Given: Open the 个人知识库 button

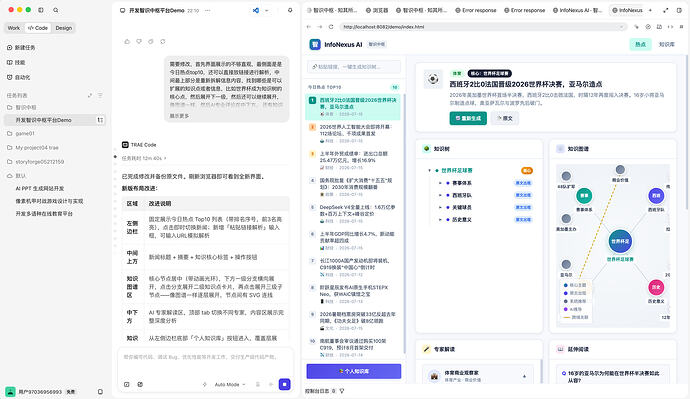Looking at the screenshot, I should (354, 371).
